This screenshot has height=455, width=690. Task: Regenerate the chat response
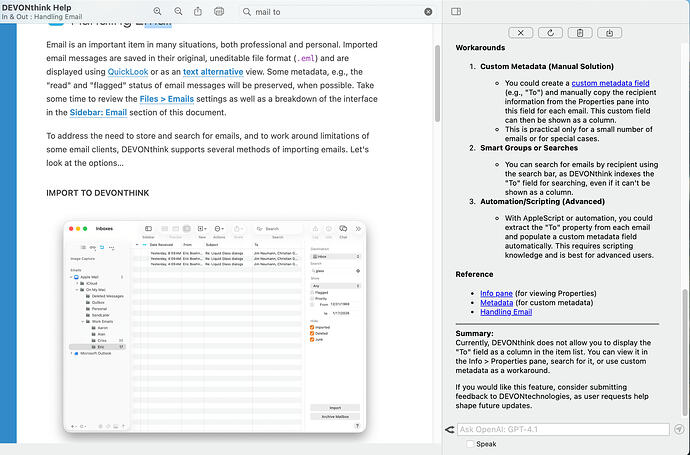pyautogui.click(x=550, y=33)
